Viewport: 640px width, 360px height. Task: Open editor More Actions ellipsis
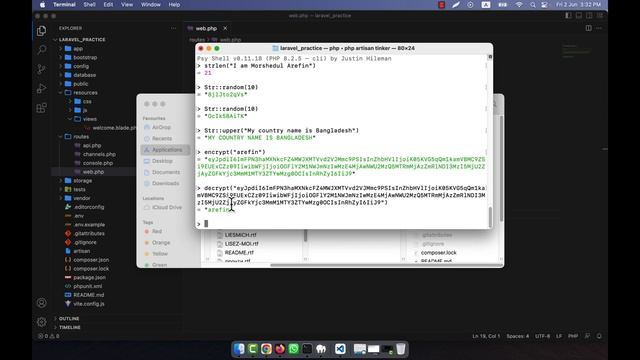[599, 28]
